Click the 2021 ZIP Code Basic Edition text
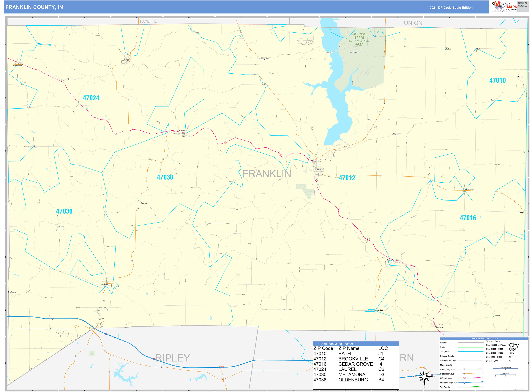 (x=451, y=8)
